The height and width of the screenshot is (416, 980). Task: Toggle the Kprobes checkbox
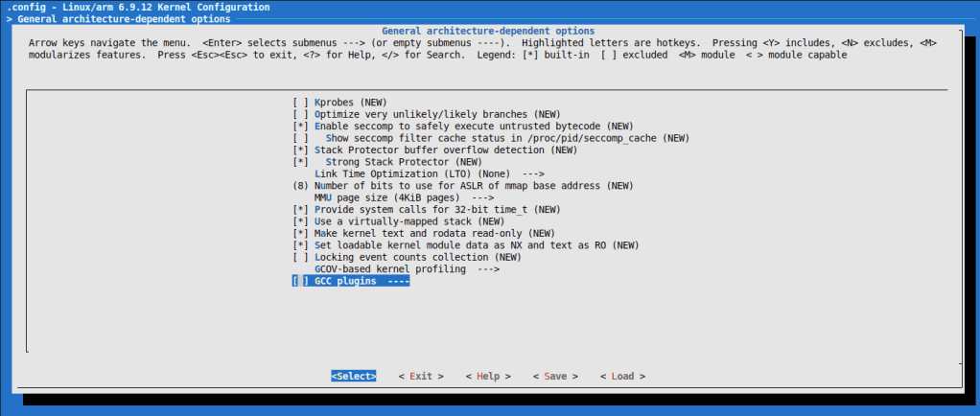coord(300,102)
